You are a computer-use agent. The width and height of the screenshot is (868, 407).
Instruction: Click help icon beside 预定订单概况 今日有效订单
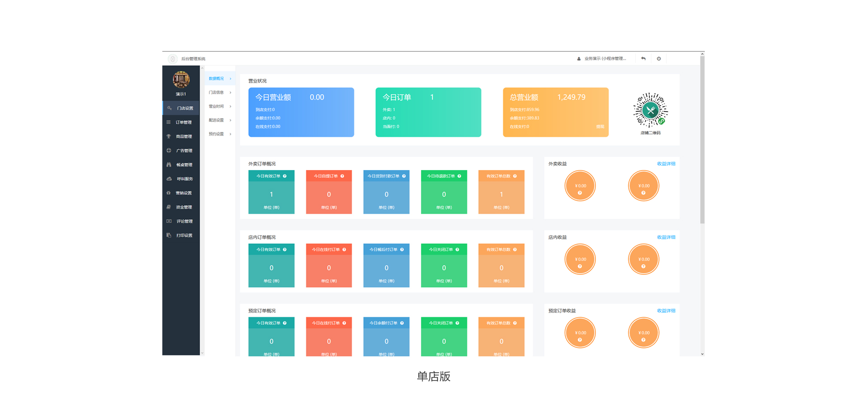(285, 323)
